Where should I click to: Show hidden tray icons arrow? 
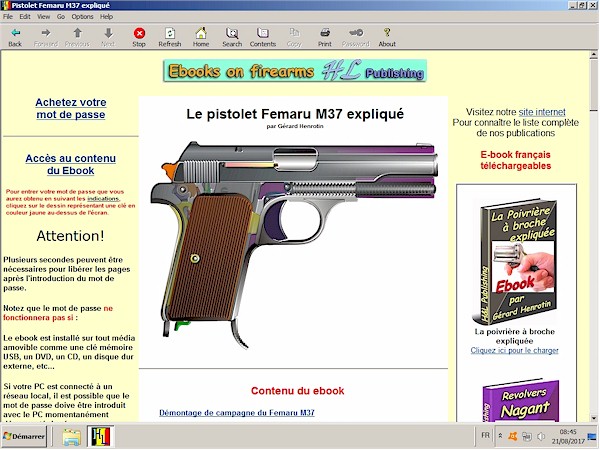tap(500, 436)
